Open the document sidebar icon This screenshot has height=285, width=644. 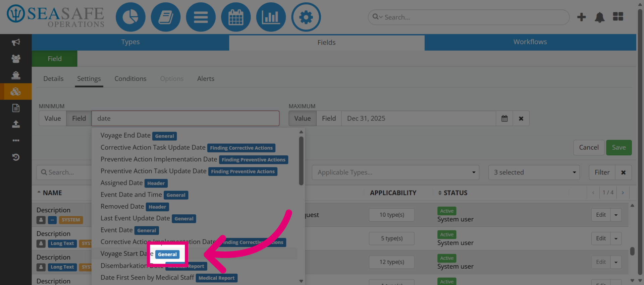click(16, 108)
